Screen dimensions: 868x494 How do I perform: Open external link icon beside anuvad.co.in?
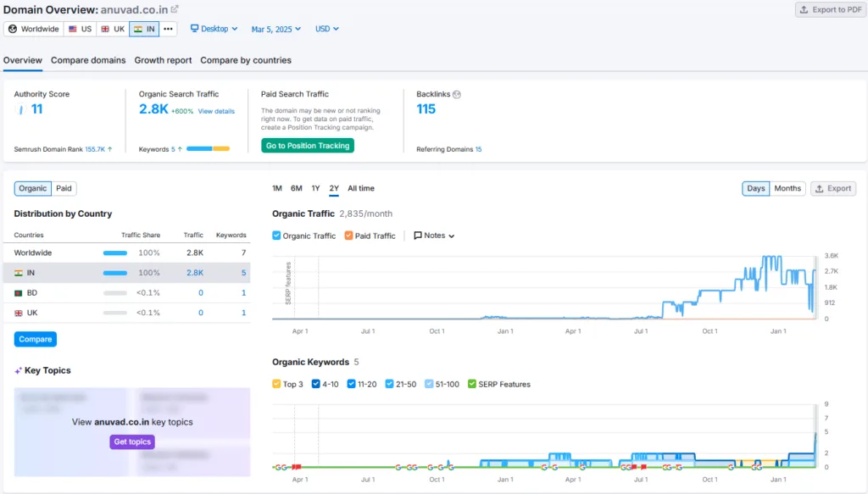[x=175, y=9]
